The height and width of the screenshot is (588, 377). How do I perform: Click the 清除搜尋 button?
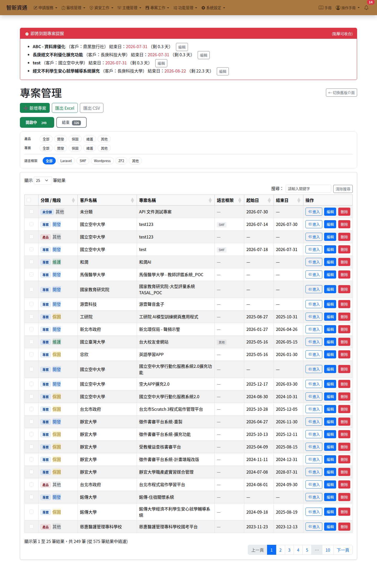point(343,189)
